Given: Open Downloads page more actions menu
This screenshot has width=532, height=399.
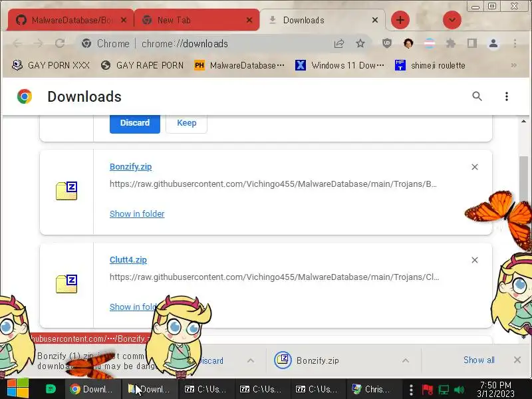Looking at the screenshot, I should click(507, 96).
